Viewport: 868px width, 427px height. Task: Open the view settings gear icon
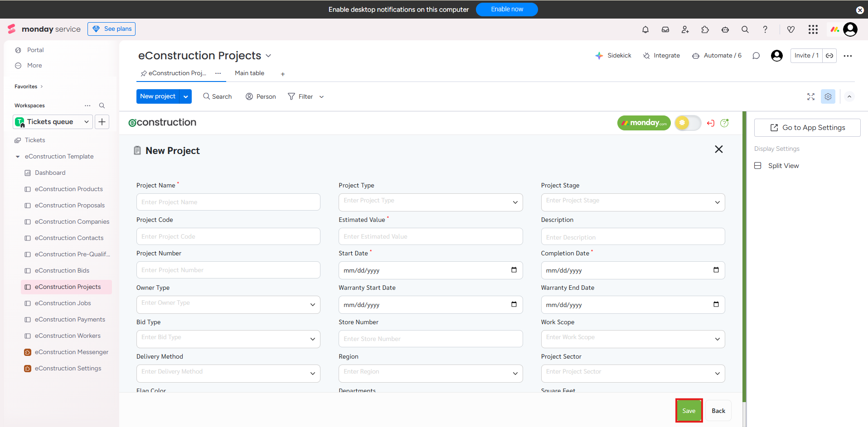(x=828, y=96)
